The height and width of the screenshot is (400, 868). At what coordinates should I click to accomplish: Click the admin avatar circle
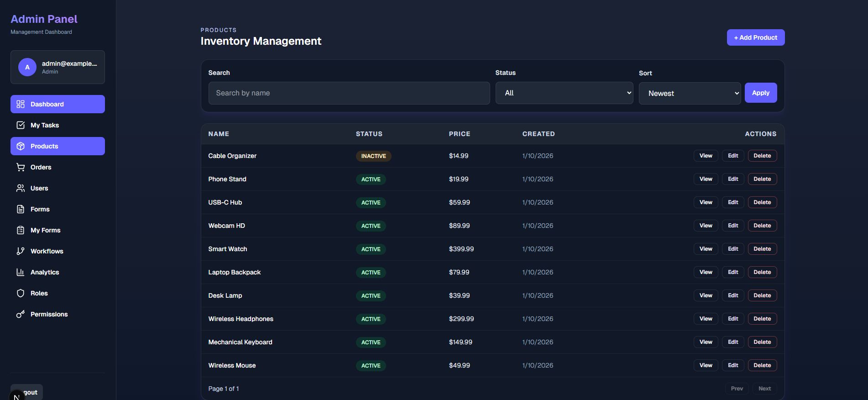(27, 67)
